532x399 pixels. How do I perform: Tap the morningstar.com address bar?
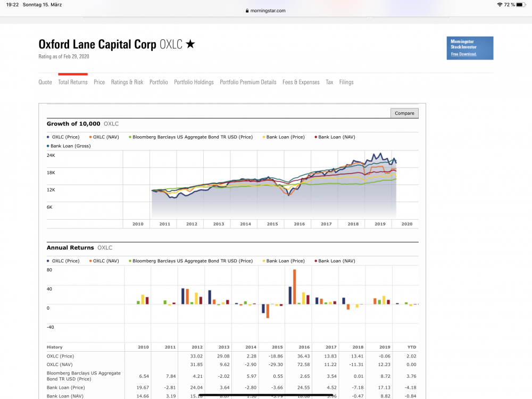tap(265, 11)
